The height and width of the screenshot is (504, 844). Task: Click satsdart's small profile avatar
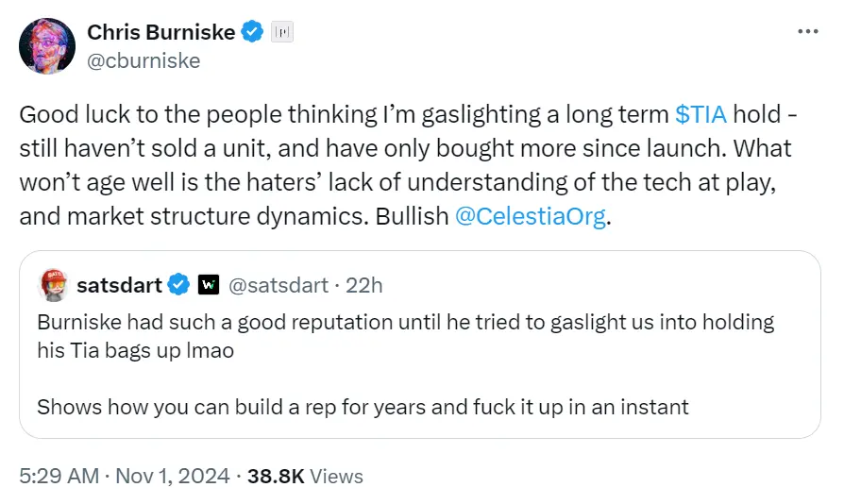(52, 284)
